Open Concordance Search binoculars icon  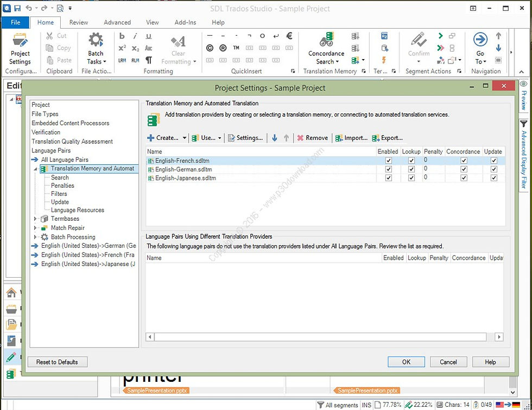click(326, 40)
